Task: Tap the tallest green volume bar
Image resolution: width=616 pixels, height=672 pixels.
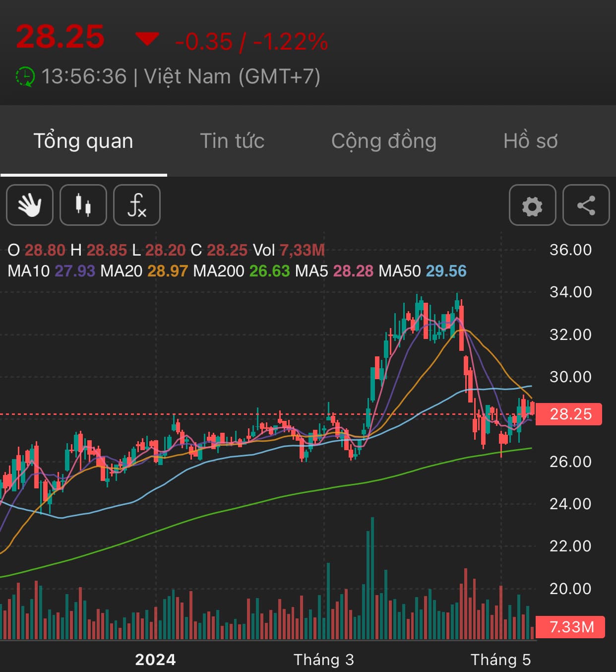Action: click(372, 578)
